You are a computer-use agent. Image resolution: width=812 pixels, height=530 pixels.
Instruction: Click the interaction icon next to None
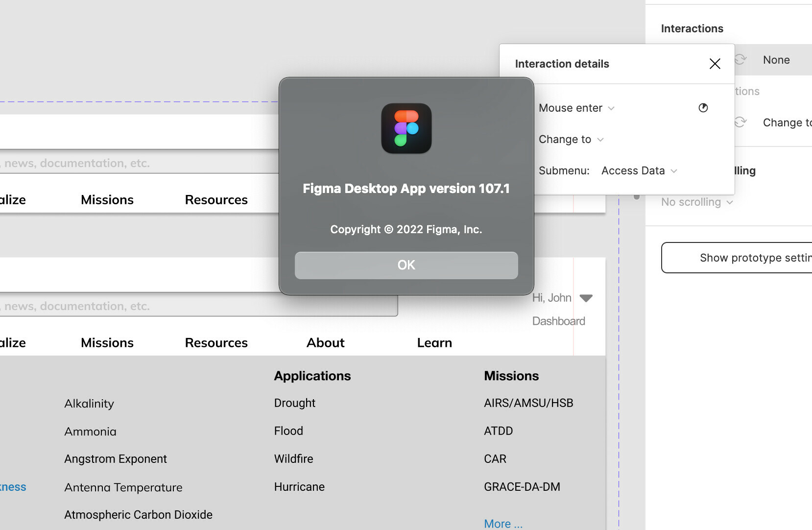point(740,60)
